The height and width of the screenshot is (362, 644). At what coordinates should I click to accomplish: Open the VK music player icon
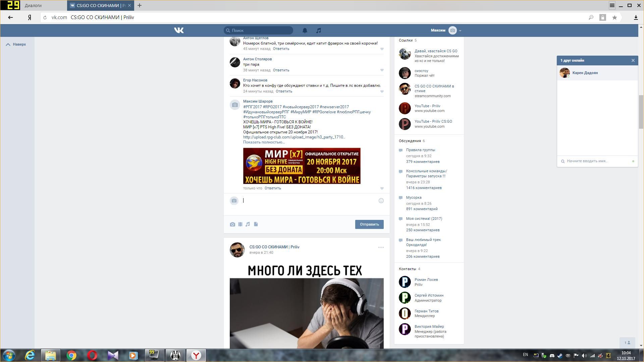coord(318,31)
